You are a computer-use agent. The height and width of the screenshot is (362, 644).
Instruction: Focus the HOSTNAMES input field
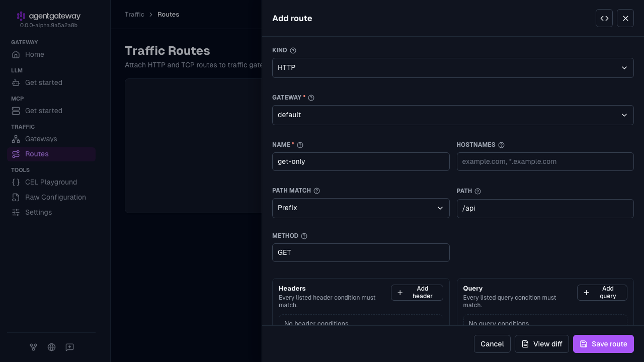545,162
